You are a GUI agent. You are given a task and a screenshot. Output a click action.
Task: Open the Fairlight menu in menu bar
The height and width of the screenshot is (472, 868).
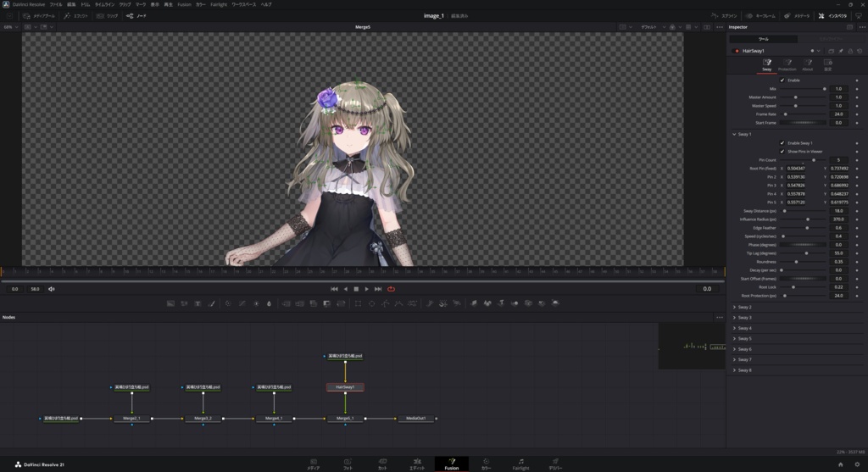pyautogui.click(x=219, y=4)
